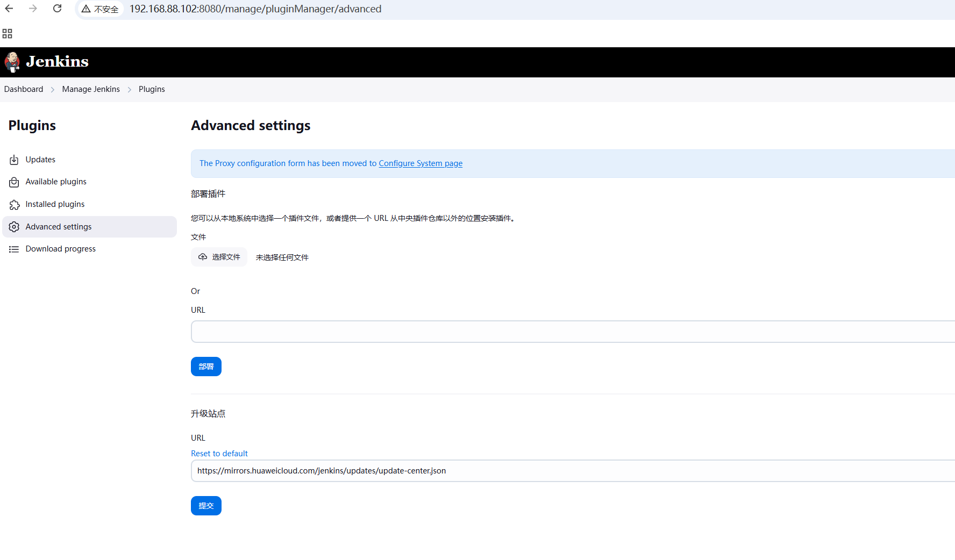This screenshot has height=560, width=955.
Task: Click the cloud upload icon in 选择文件
Action: click(203, 257)
